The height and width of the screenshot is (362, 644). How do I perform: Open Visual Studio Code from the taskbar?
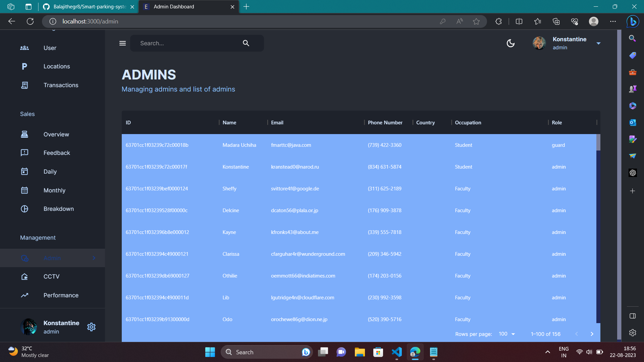[396, 352]
